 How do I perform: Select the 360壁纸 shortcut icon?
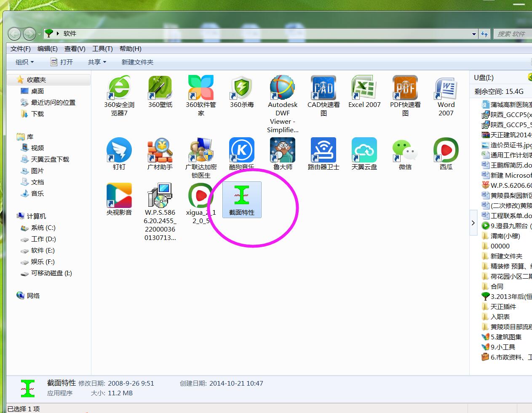(160, 88)
